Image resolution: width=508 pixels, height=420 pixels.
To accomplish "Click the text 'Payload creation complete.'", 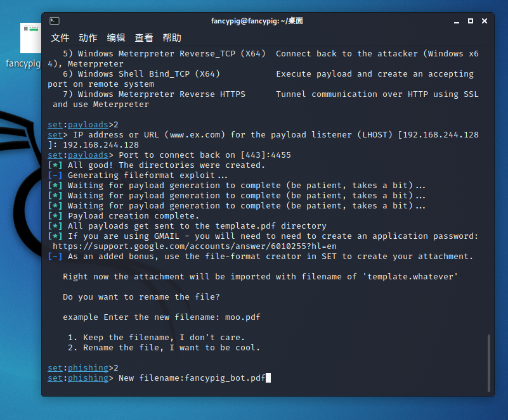I will (133, 216).
